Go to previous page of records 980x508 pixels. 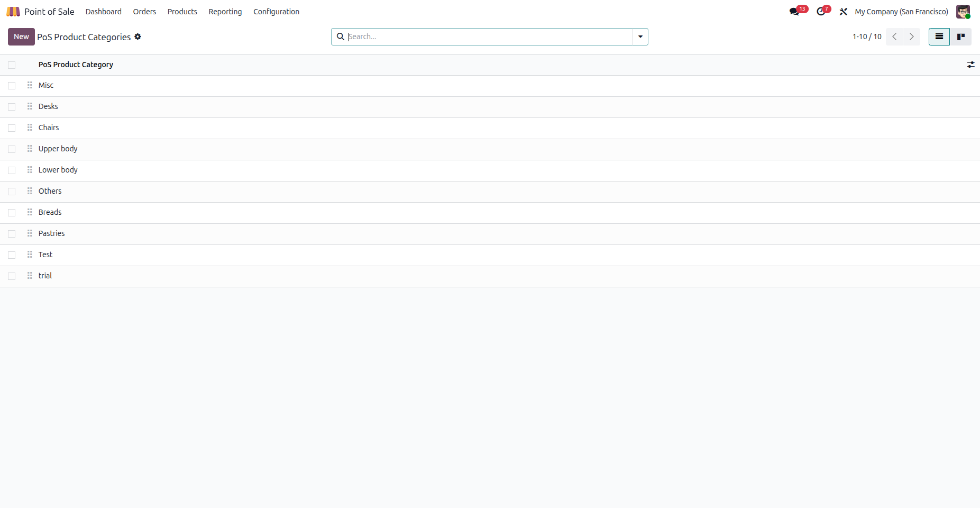894,37
